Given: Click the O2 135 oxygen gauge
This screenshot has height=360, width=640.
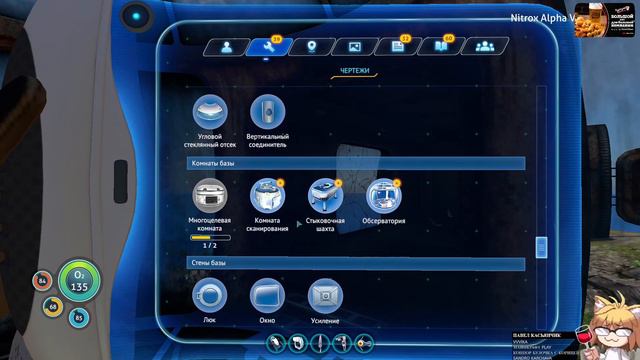Looking at the screenshot, I should pyautogui.click(x=79, y=281).
